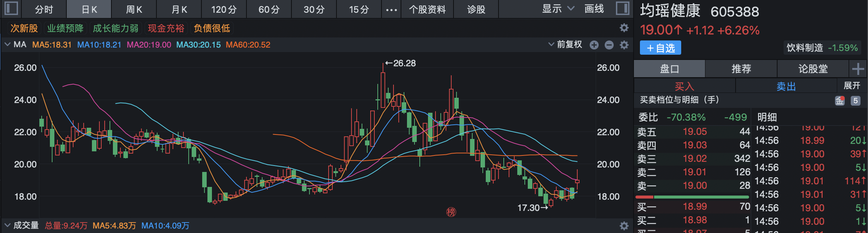The image size is (868, 233).
Task: Switch to the 周K weekly chart tab
Action: (x=134, y=9)
